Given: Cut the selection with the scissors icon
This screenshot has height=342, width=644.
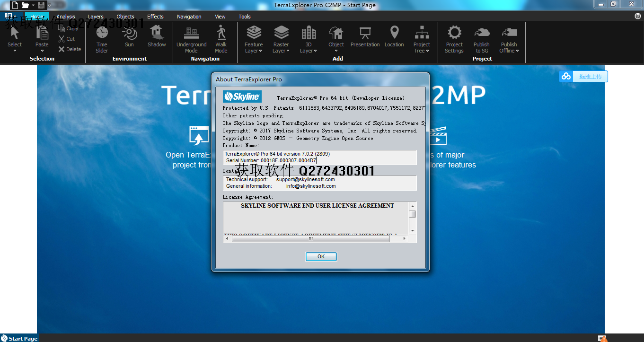Looking at the screenshot, I should 67,39.
